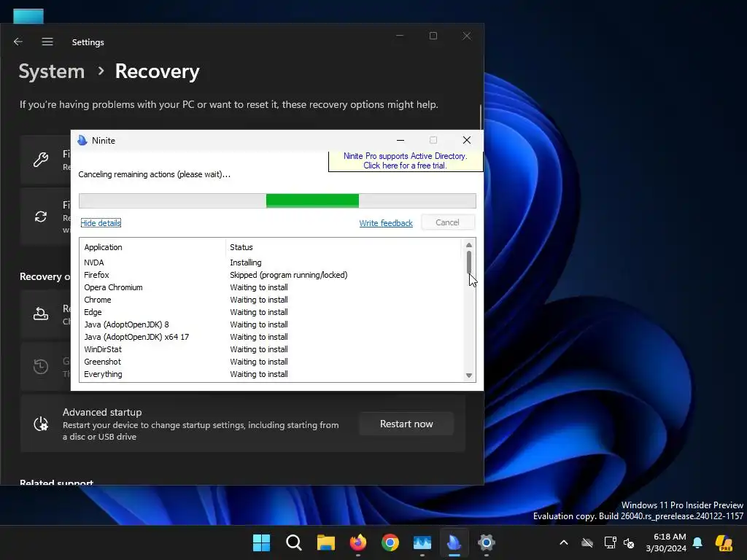The image size is (747, 560).
Task: Switch to Settings gear on taskbar
Action: pyautogui.click(x=487, y=542)
